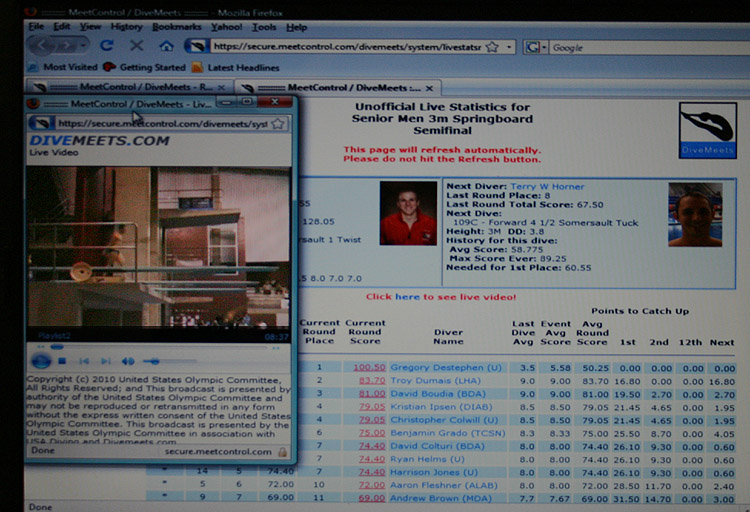Bookmark page with star in main address bar
Screen dimensions: 750x512
tap(492, 47)
